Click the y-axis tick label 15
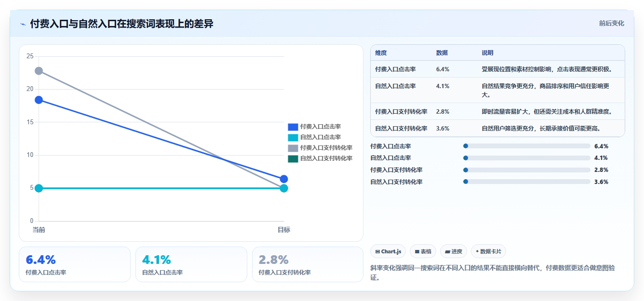The image size is (644, 301). click(30, 122)
